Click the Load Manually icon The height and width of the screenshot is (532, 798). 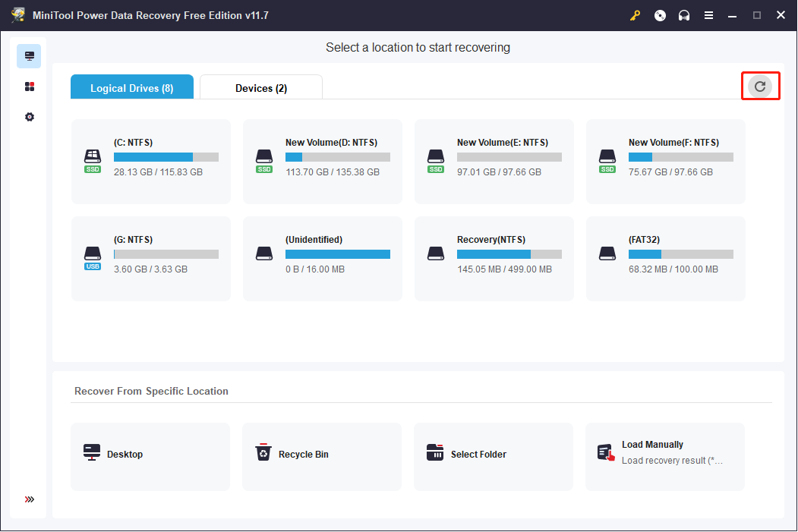tap(606, 452)
